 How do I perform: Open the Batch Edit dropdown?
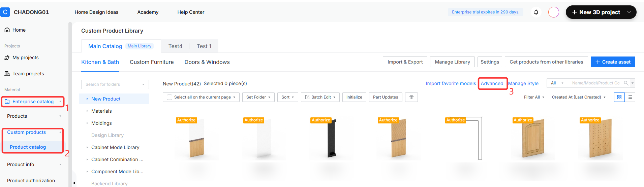coord(320,97)
